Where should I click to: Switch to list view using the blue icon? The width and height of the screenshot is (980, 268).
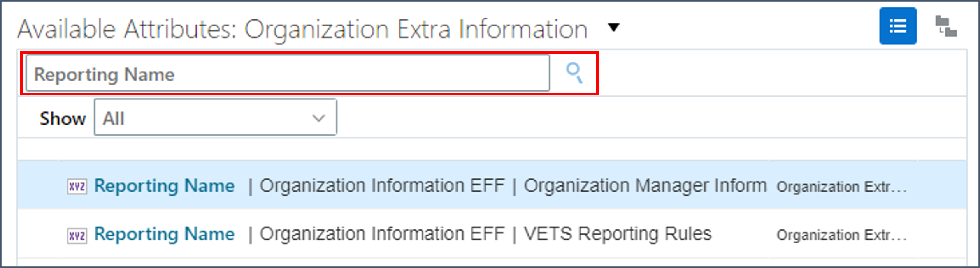click(x=897, y=26)
